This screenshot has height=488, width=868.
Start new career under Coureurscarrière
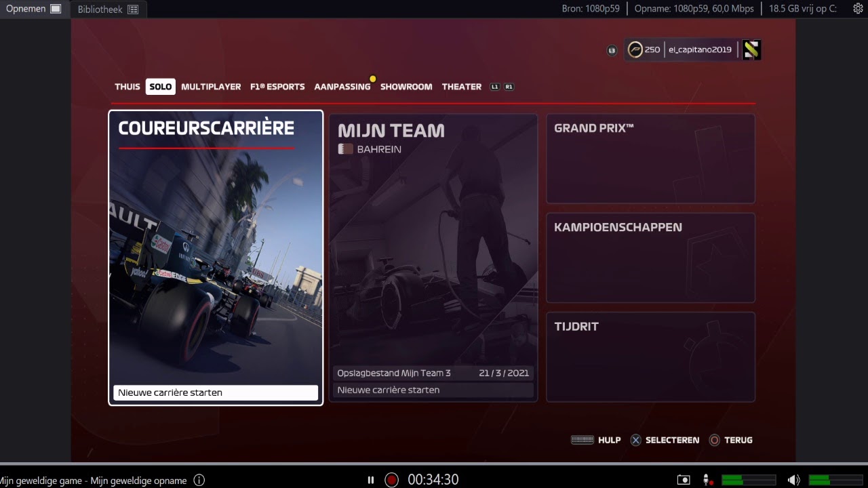click(x=216, y=392)
